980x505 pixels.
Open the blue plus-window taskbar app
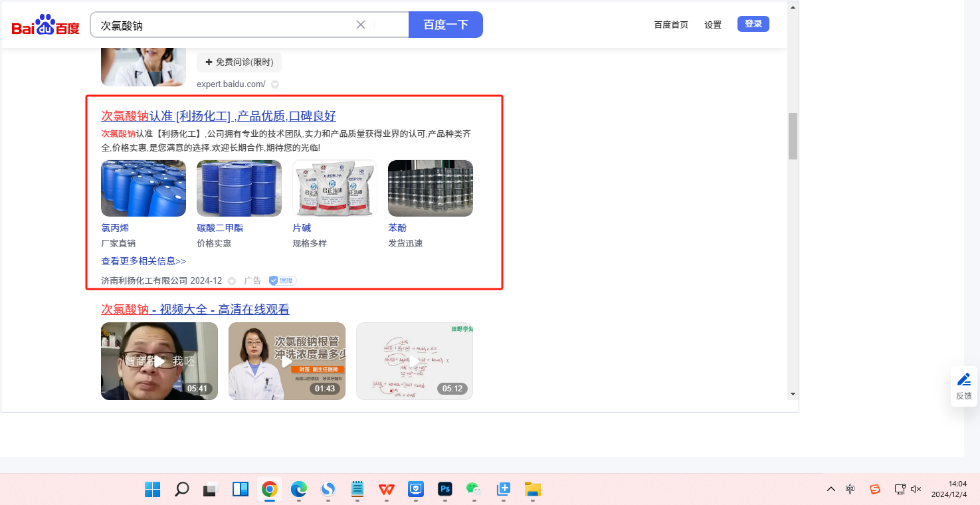(504, 490)
